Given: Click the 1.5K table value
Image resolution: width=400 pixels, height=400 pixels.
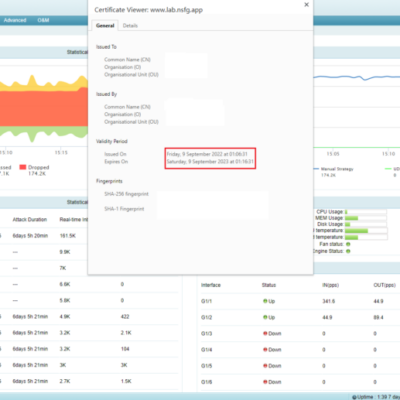Looking at the screenshot, I should [x=126, y=381].
